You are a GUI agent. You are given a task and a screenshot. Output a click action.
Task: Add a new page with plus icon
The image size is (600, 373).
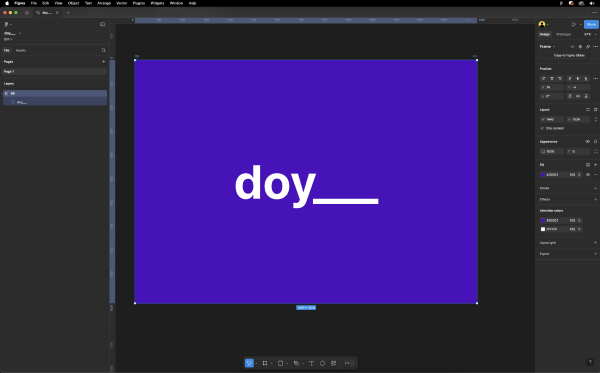pyautogui.click(x=103, y=61)
